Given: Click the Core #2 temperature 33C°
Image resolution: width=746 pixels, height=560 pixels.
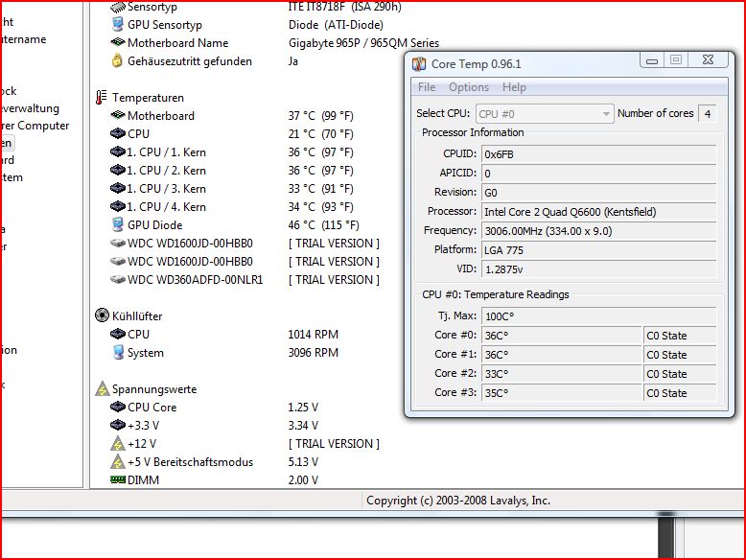Looking at the screenshot, I should coord(561,374).
